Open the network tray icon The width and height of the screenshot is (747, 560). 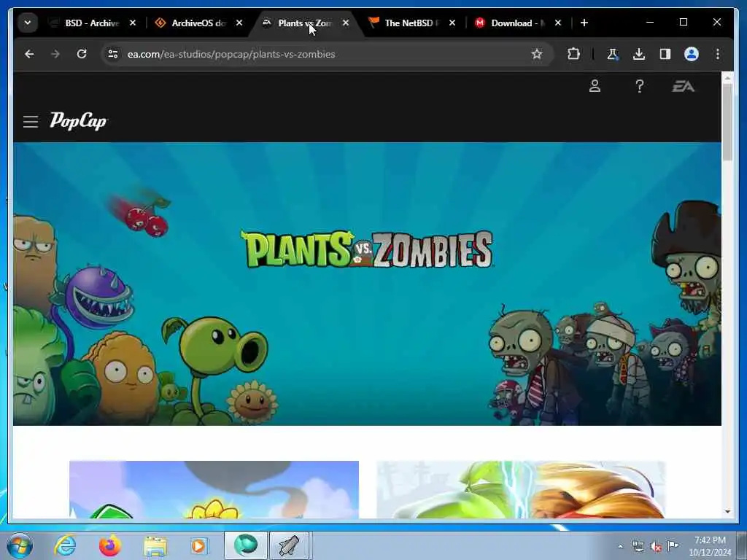tap(638, 547)
